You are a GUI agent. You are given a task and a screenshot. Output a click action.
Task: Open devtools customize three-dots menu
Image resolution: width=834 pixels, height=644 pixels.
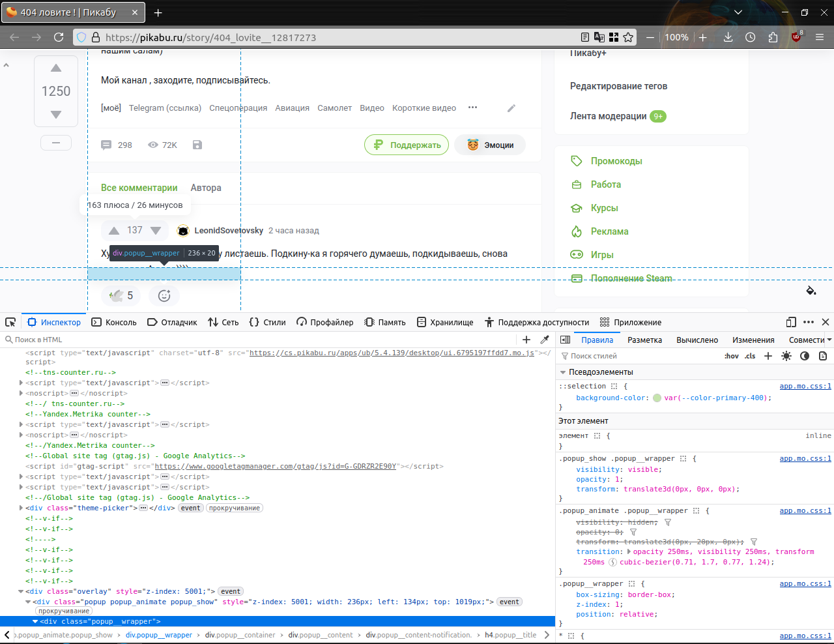point(809,322)
